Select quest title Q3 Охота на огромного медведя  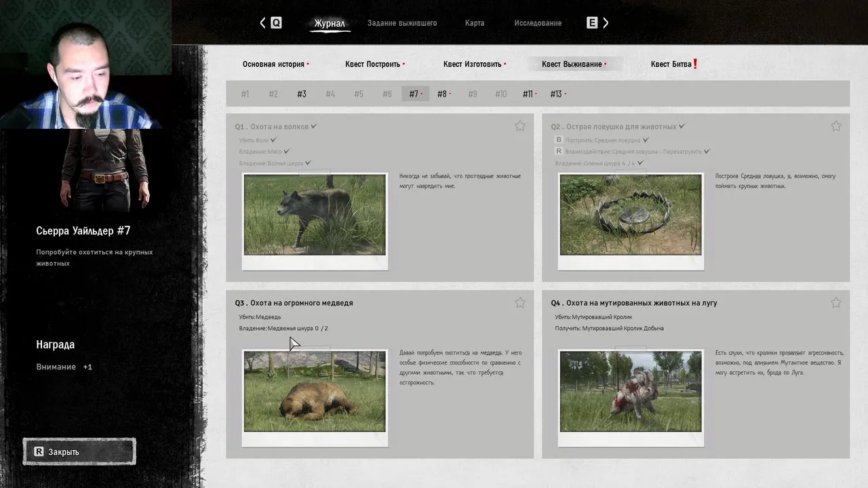point(294,303)
